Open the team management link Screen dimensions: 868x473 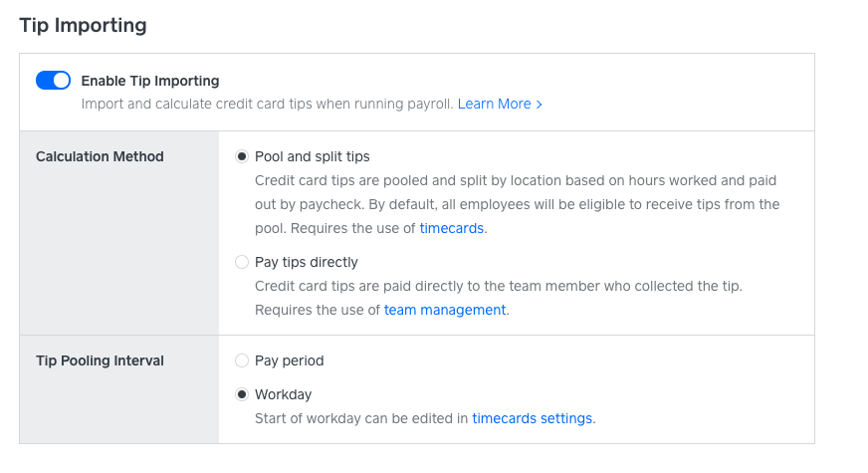(x=445, y=310)
